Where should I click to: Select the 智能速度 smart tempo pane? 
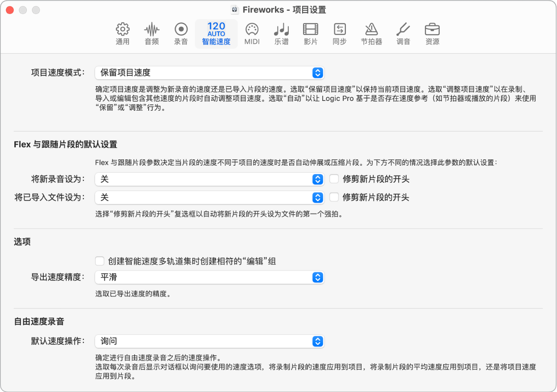point(216,34)
